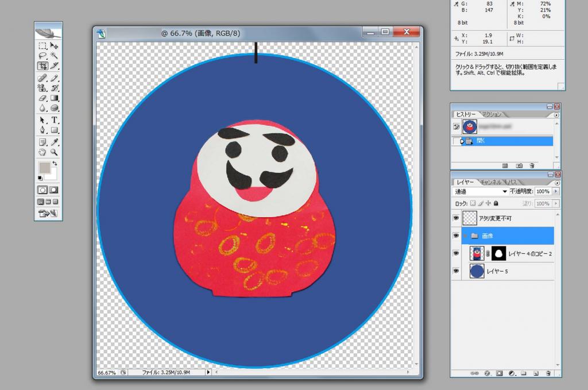Toggle visibility of アタリ変更不可 layer

coord(457,218)
